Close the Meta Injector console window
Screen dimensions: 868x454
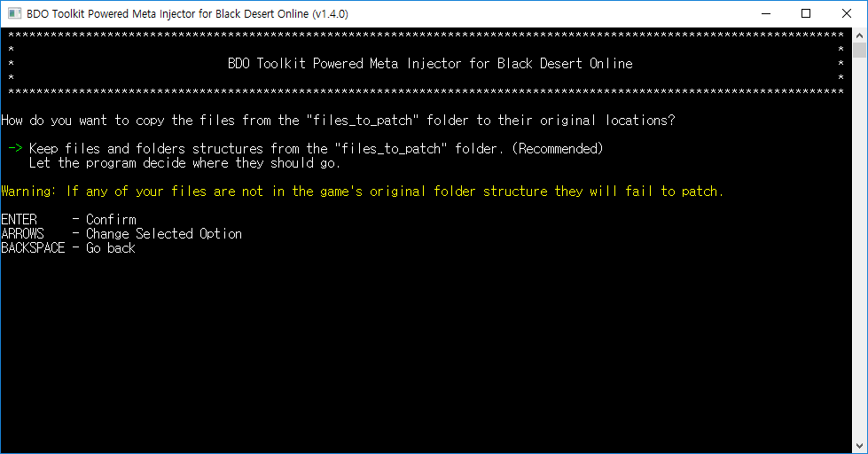pyautogui.click(x=847, y=13)
